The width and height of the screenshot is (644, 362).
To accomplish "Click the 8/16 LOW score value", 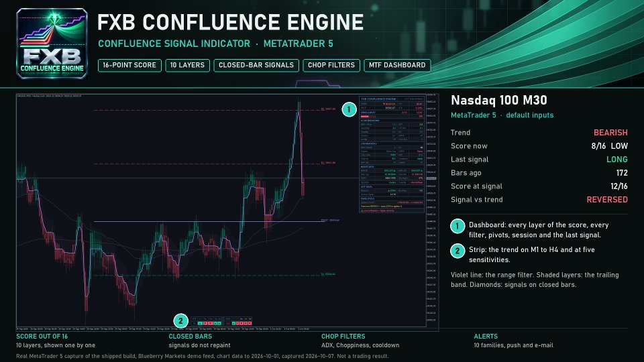I will (610, 146).
